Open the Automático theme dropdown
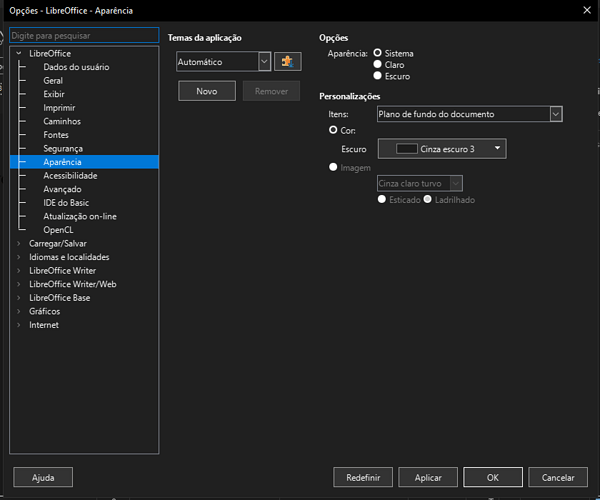 223,62
